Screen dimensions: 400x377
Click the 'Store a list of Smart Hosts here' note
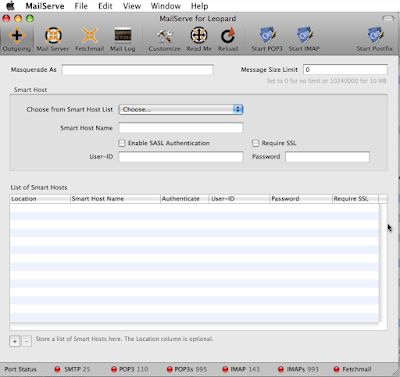[x=124, y=339]
